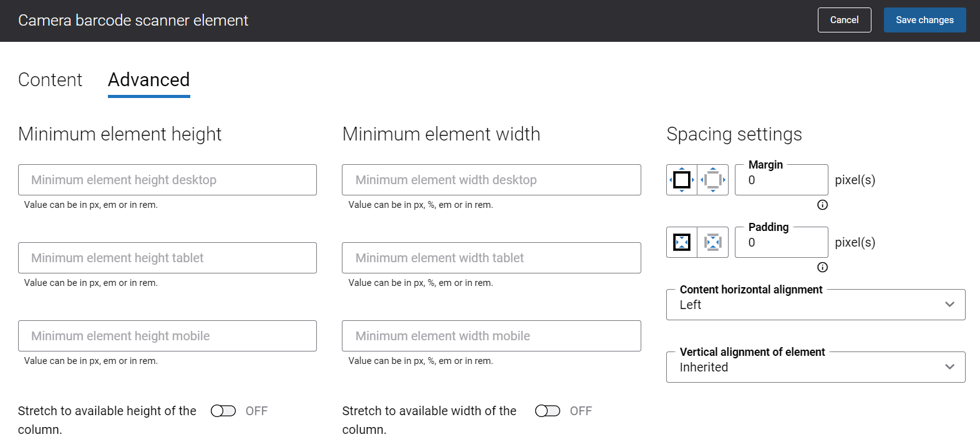Select the uniform padding (all sides) icon
Screen dimensions: 980x447
tap(682, 242)
